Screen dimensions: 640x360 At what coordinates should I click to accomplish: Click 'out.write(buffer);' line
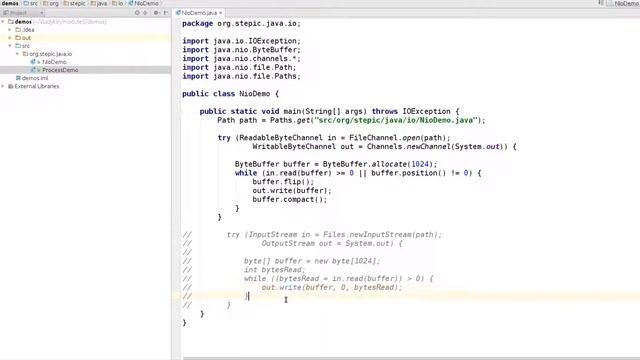pos(292,191)
